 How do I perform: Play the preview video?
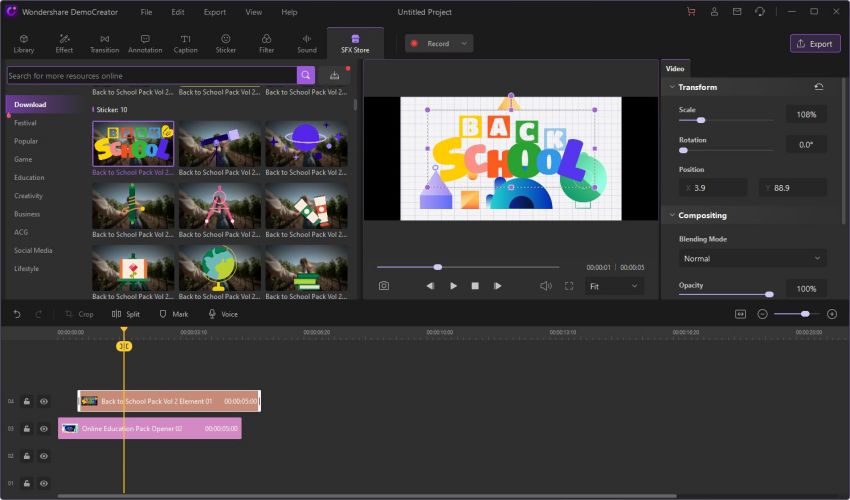[453, 286]
